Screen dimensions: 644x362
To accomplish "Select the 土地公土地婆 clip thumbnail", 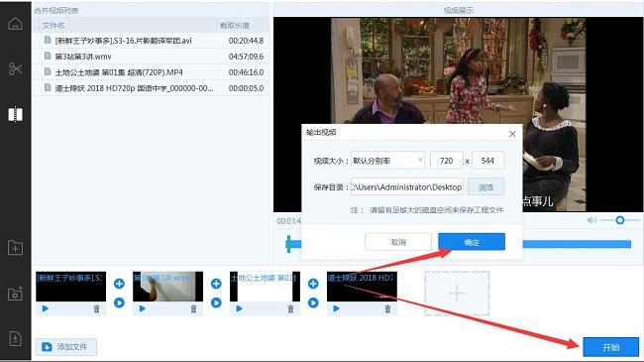I will click(265, 287).
